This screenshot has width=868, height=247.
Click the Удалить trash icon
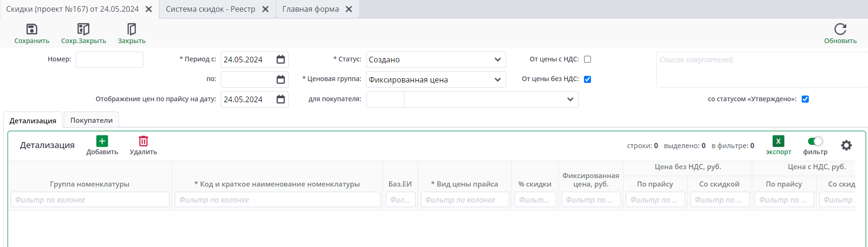coord(143,141)
